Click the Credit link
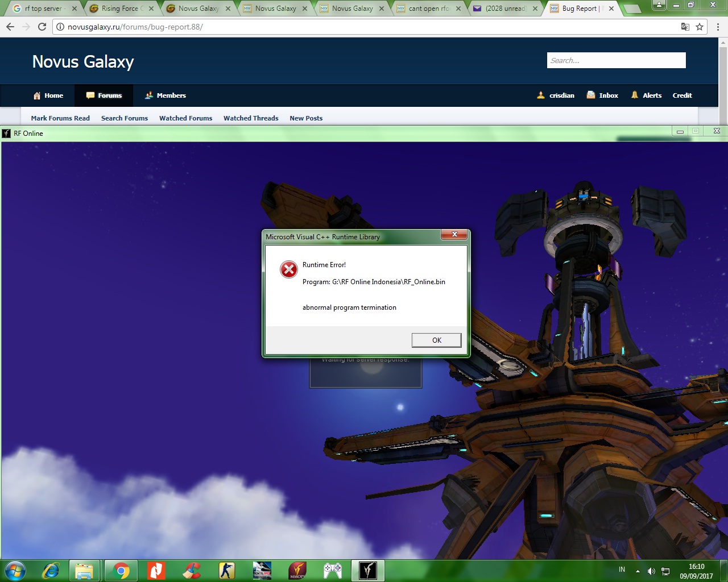 pyautogui.click(x=682, y=95)
